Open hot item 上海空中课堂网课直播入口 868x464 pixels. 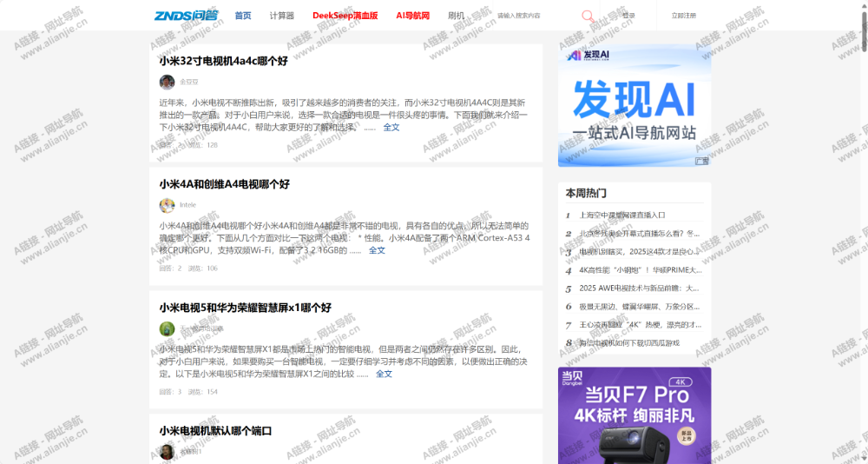(622, 215)
